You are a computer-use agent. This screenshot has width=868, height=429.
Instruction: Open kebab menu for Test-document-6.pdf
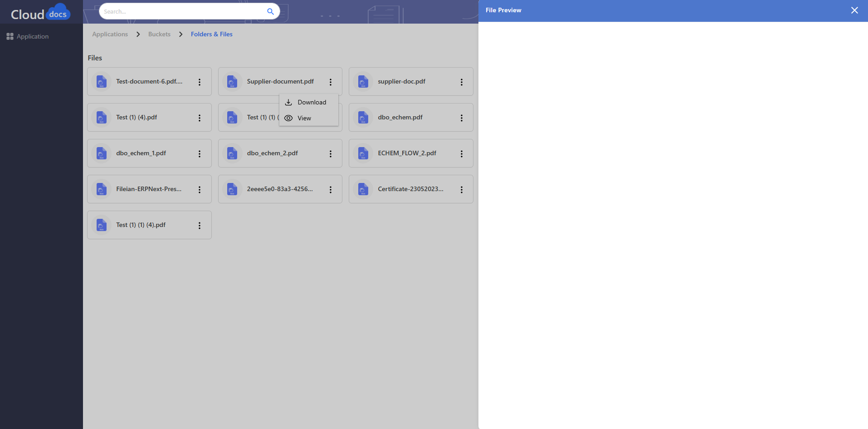click(200, 82)
